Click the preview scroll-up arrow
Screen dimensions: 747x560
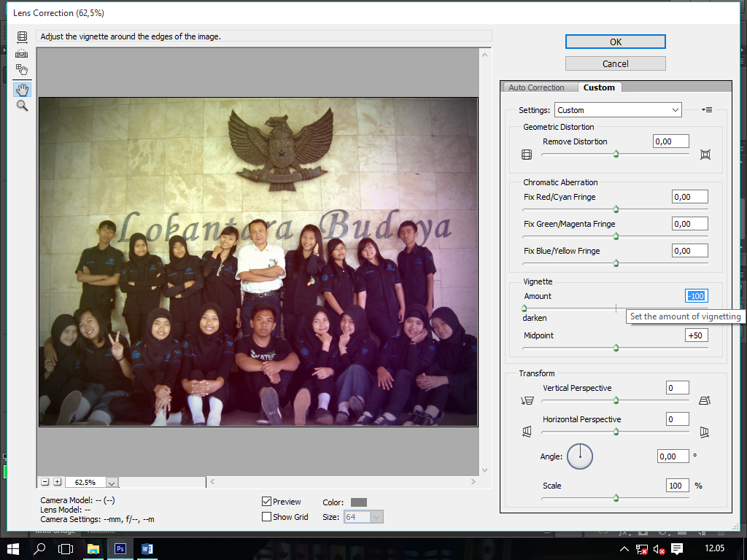click(484, 55)
